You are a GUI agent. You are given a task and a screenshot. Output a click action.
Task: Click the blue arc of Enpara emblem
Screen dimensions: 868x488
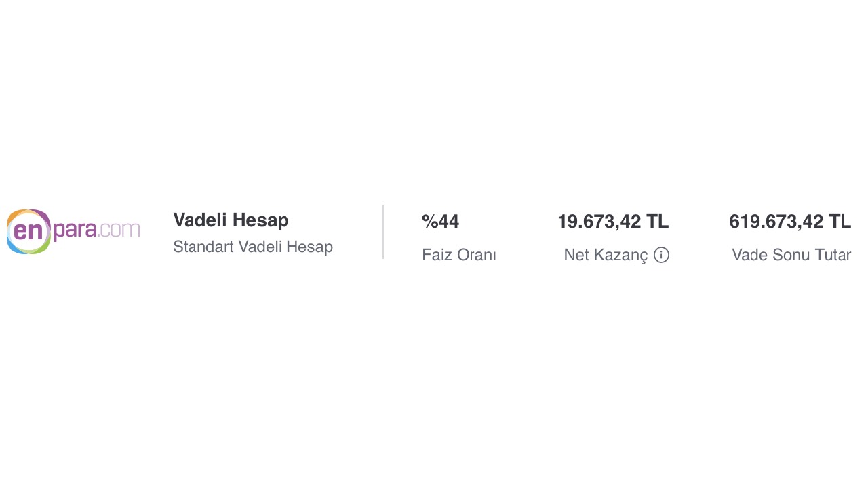click(x=14, y=245)
